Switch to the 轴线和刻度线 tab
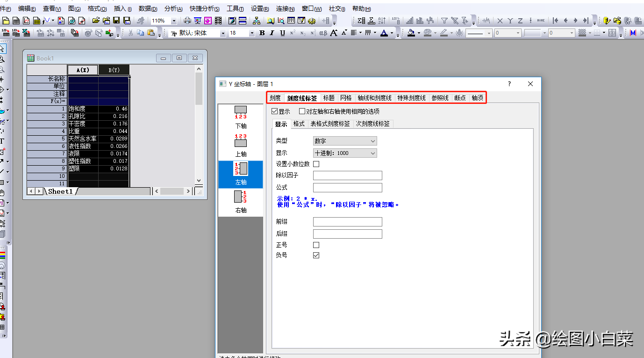 374,98
